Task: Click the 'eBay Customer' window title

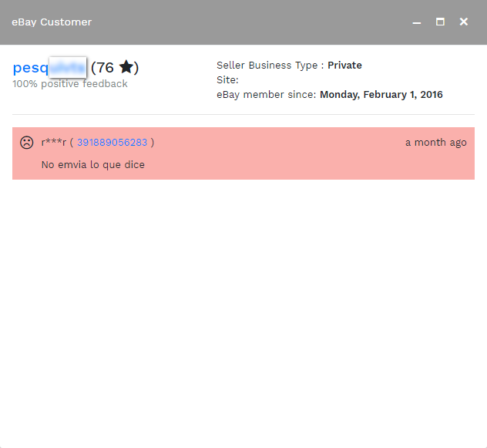Action: 52,22
